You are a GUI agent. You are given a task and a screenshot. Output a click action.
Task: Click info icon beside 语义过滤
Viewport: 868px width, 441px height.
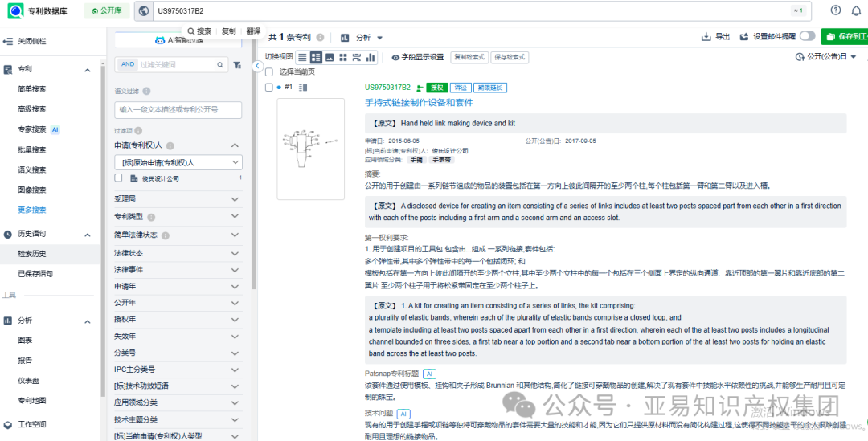coord(147,92)
